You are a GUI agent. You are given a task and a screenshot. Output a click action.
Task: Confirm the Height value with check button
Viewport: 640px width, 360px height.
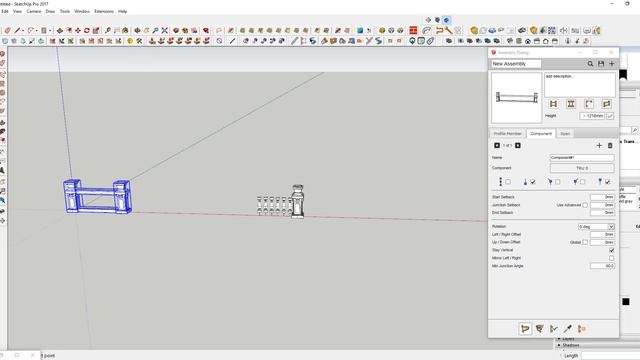click(610, 116)
